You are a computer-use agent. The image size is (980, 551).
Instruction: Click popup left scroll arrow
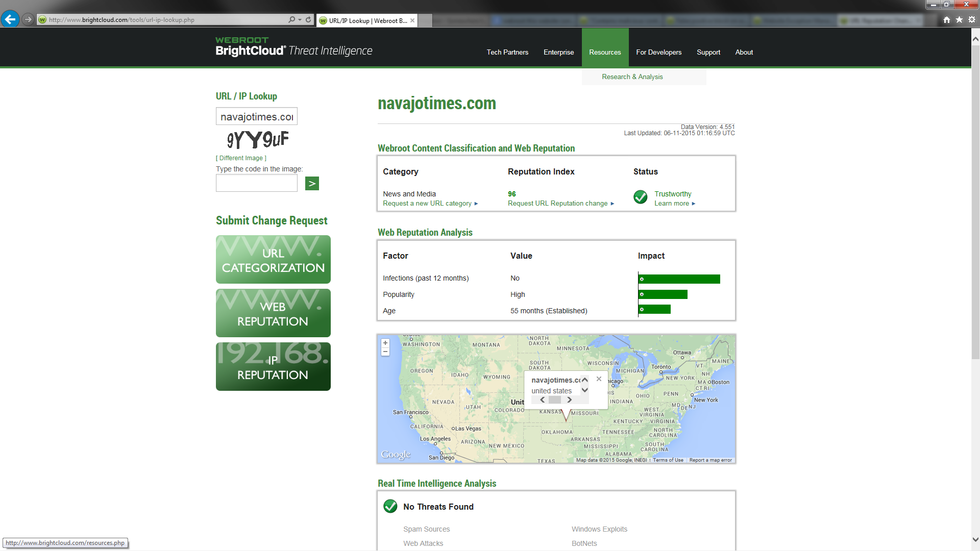click(x=543, y=400)
